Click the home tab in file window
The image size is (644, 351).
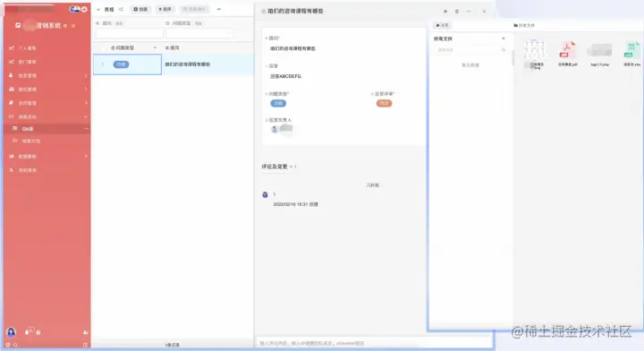(x=442, y=25)
